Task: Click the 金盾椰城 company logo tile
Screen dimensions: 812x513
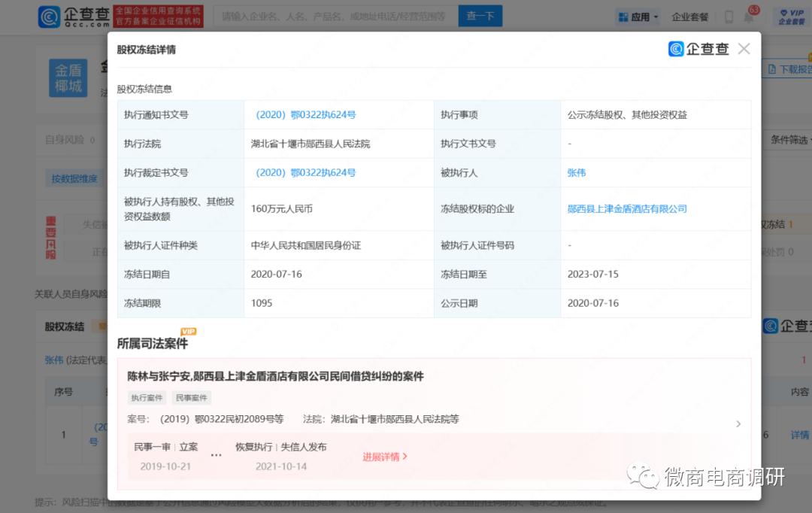Action: click(68, 78)
